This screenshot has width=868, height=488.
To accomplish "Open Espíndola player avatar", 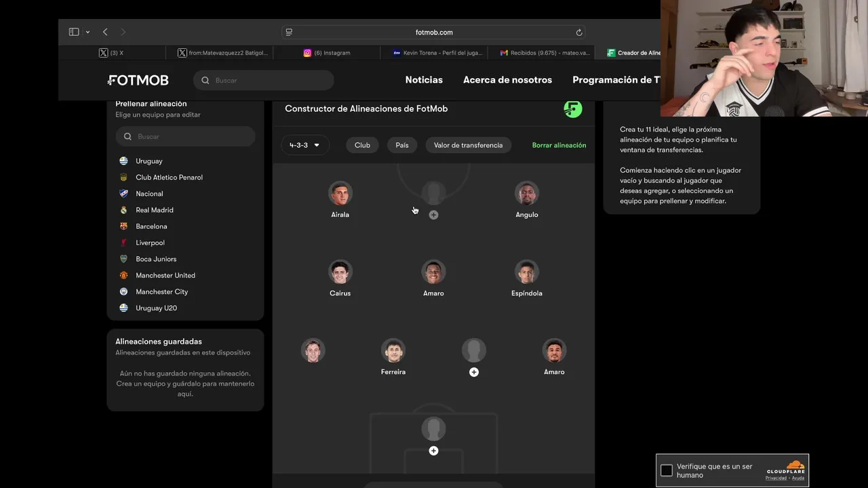I will click(527, 272).
